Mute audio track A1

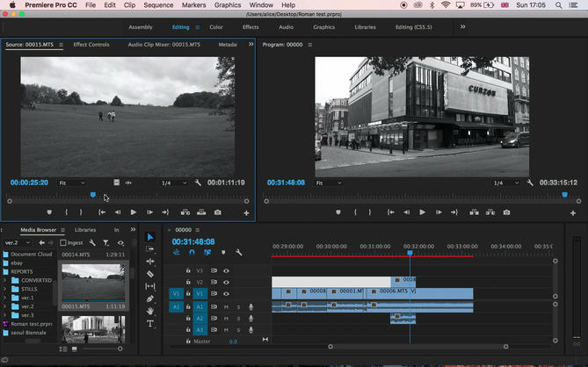click(226, 306)
